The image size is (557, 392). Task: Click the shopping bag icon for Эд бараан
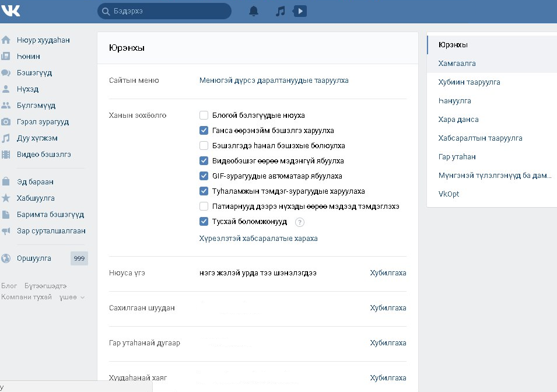(6, 182)
